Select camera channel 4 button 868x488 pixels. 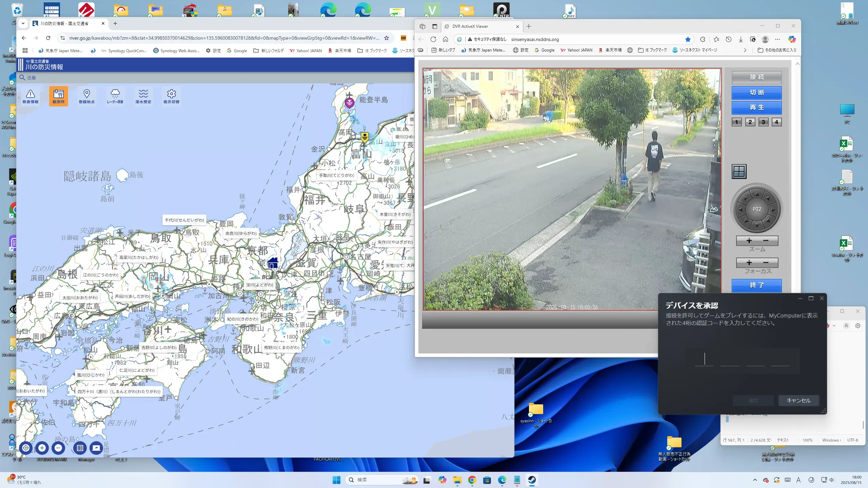point(776,122)
